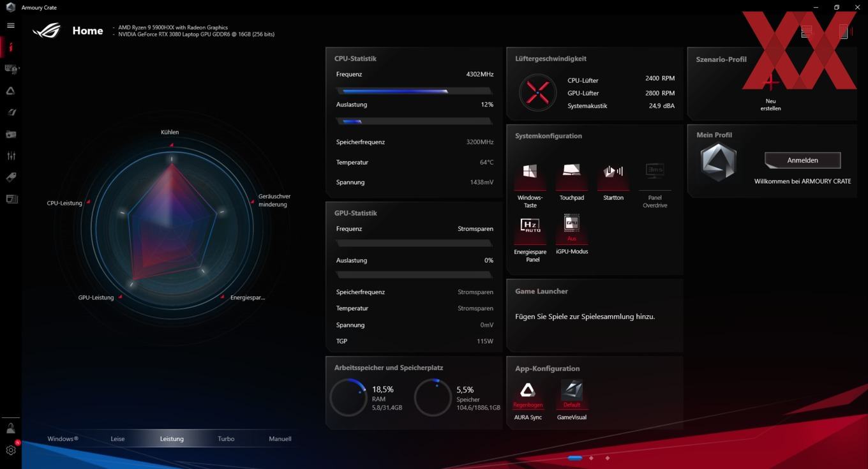Screen dimensions: 868x469
Task: Click the CPU Auslastung progress bar
Action: click(414, 121)
